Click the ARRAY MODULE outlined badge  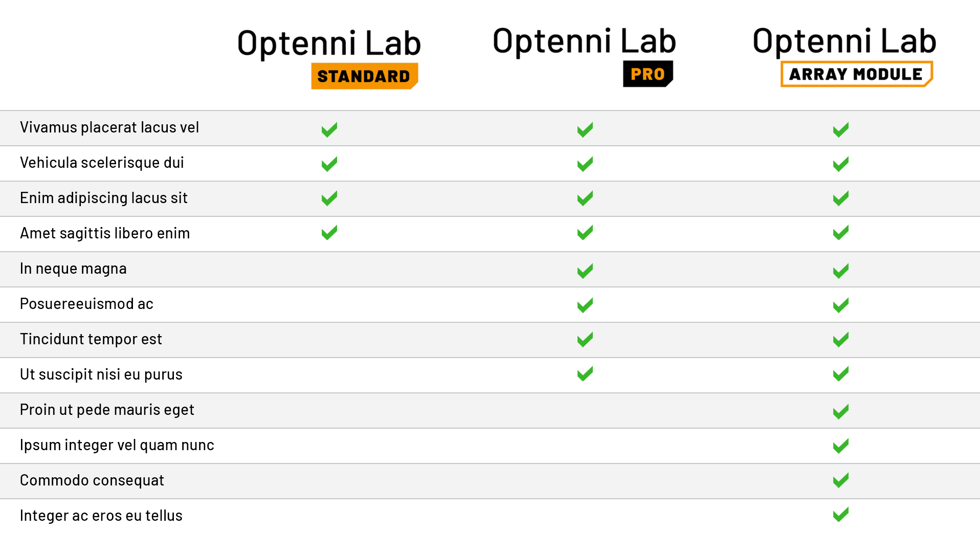[856, 74]
